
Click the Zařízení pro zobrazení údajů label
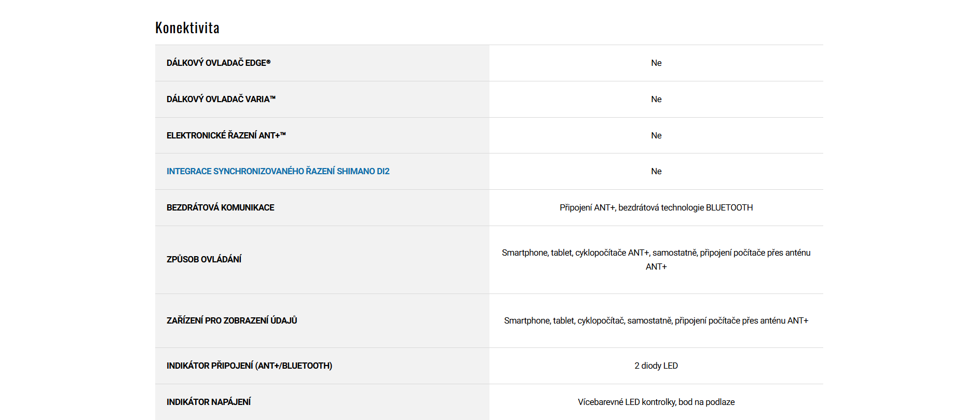point(232,320)
